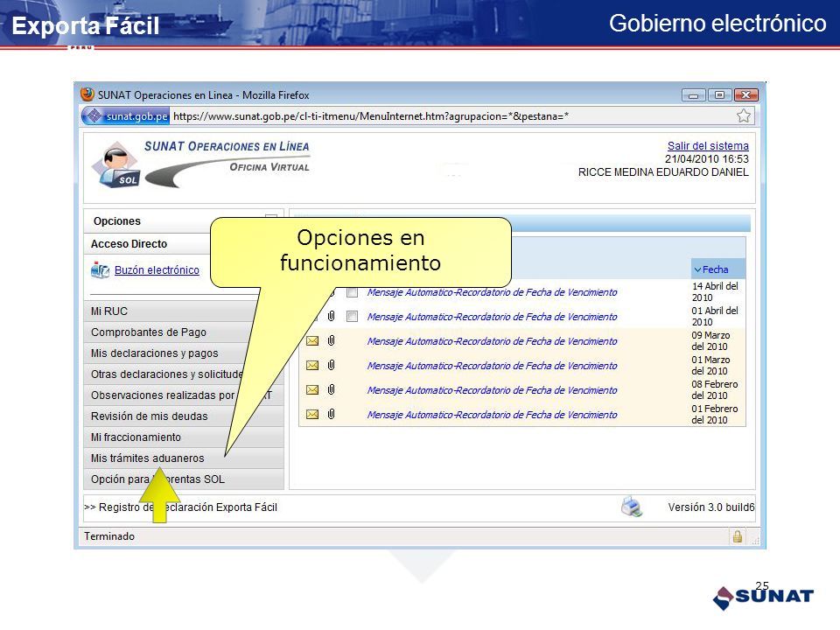The height and width of the screenshot is (630, 840).
Task: Select Mis declaraciones y pagos
Action: pyautogui.click(x=183, y=353)
